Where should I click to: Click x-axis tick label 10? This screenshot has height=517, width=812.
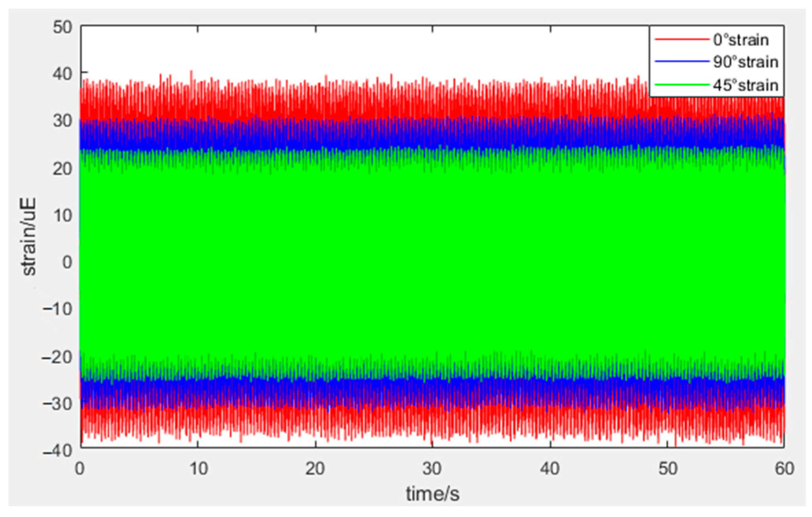pyautogui.click(x=198, y=469)
